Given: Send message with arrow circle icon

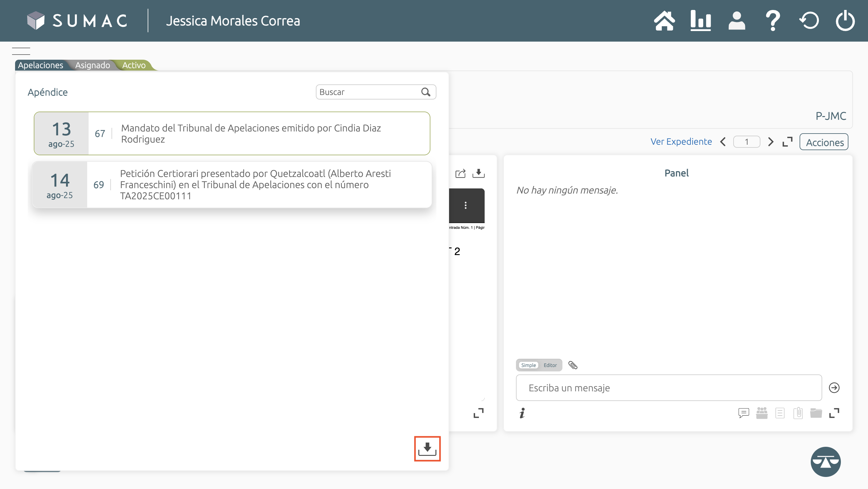Looking at the screenshot, I should tap(834, 388).
